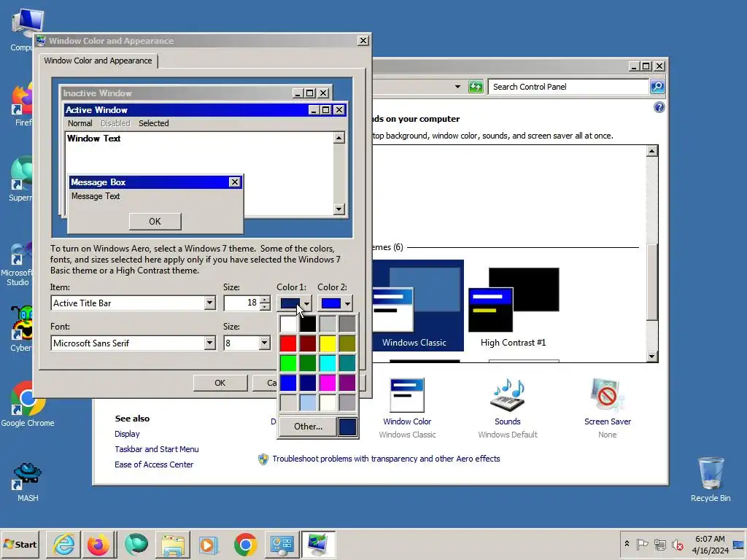Pick the purple color swatch
This screenshot has height=560, width=747.
[347, 383]
